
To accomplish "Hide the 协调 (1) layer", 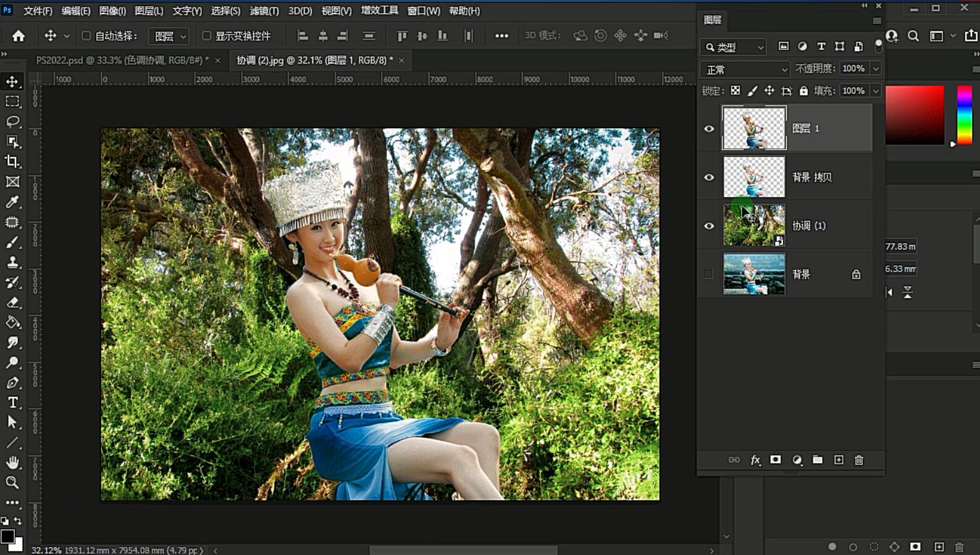I will point(709,226).
